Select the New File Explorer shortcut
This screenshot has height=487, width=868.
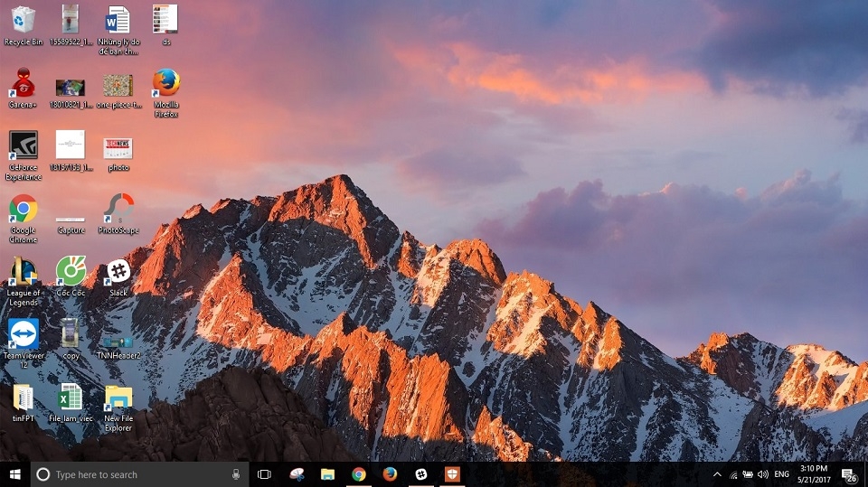coord(118,407)
